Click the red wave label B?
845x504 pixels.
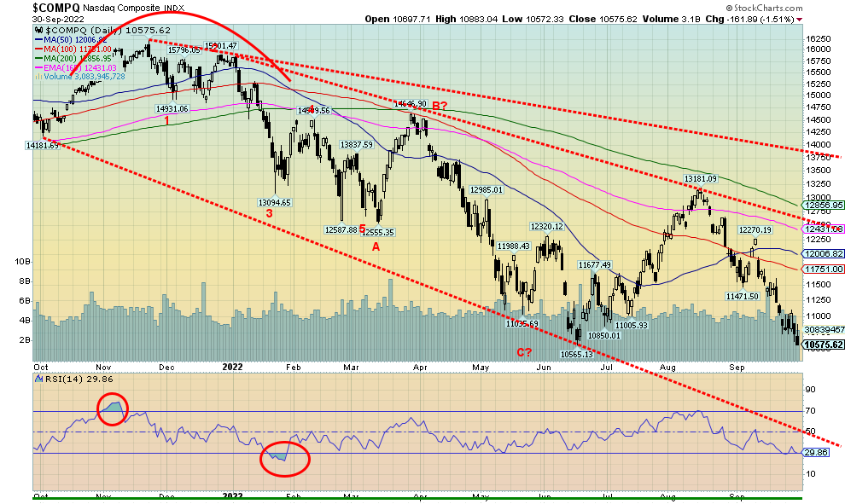pos(440,106)
